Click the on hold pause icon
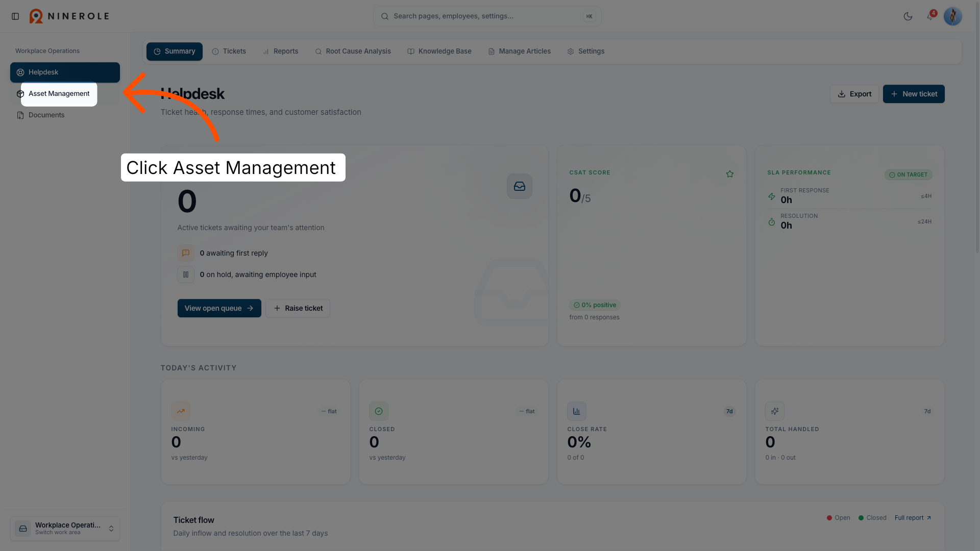This screenshot has width=980, height=551. [186, 274]
